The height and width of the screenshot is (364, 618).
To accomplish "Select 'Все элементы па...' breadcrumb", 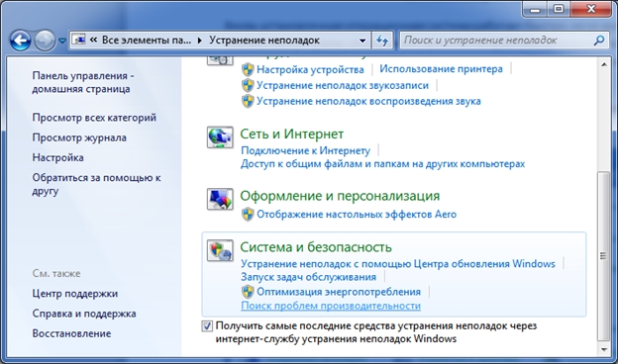I will pyautogui.click(x=147, y=41).
